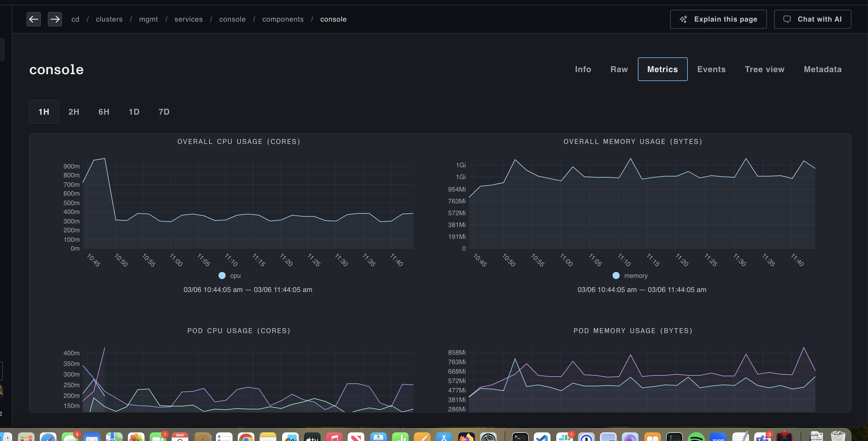Click the CPU spike peak on overall CPU chart
The height and width of the screenshot is (441, 868).
point(105,158)
